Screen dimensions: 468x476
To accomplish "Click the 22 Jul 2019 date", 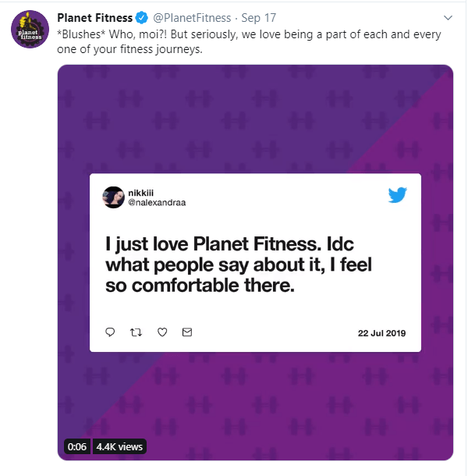I will coord(381,333).
